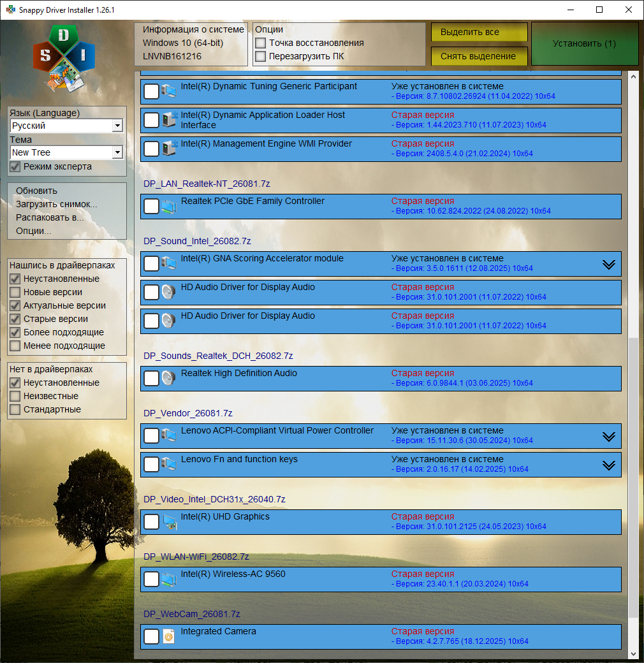Click the "Выделить все" button
The image size is (644, 663).
[x=479, y=32]
